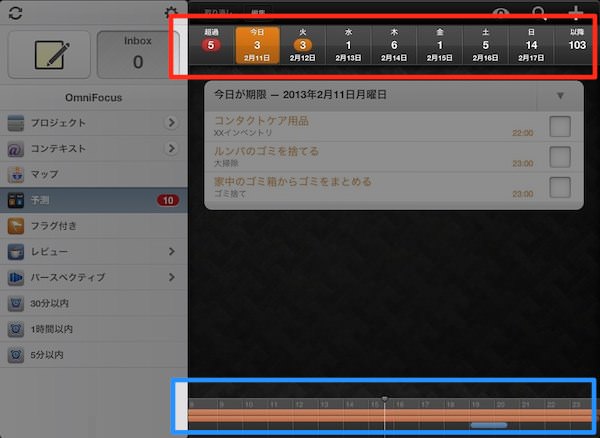Click the レビュー coffee cup icon

16,252
